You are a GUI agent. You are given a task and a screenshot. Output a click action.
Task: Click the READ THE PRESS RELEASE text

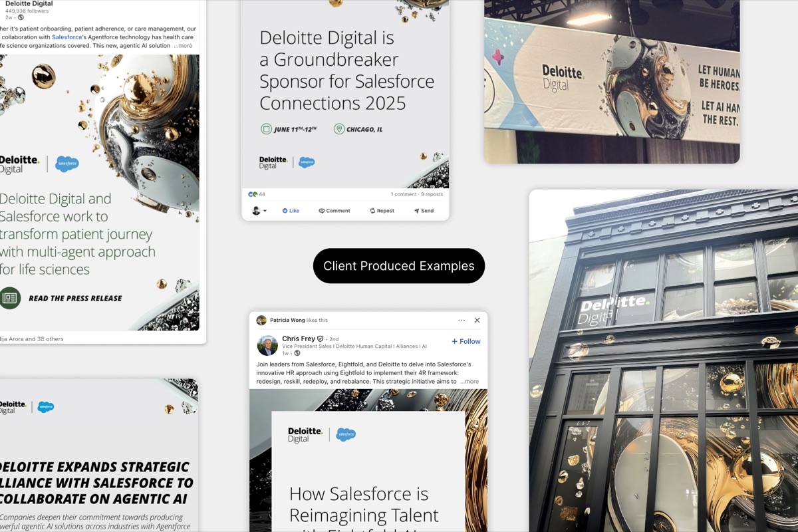[x=75, y=299]
